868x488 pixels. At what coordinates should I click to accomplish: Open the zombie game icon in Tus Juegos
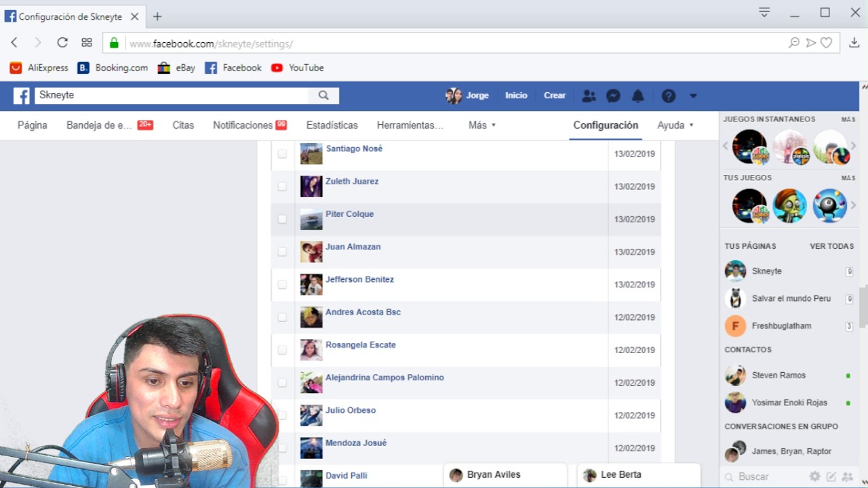pyautogui.click(x=790, y=205)
